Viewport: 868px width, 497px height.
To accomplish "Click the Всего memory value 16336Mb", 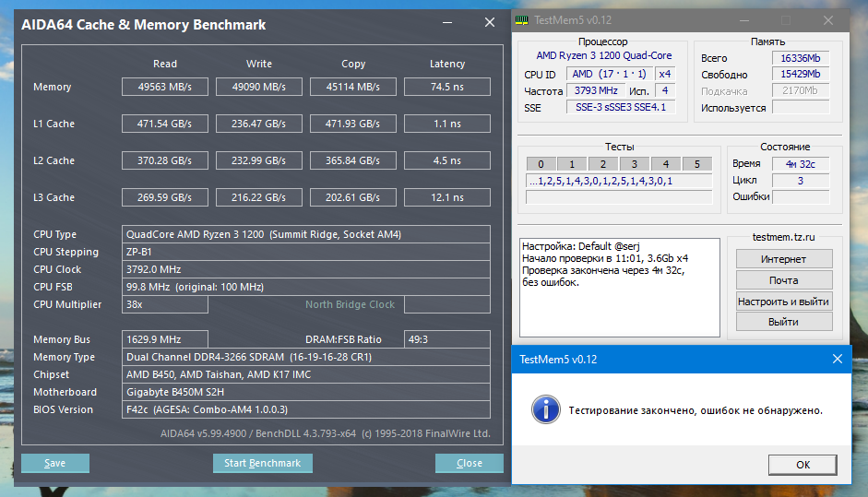I will [x=801, y=58].
